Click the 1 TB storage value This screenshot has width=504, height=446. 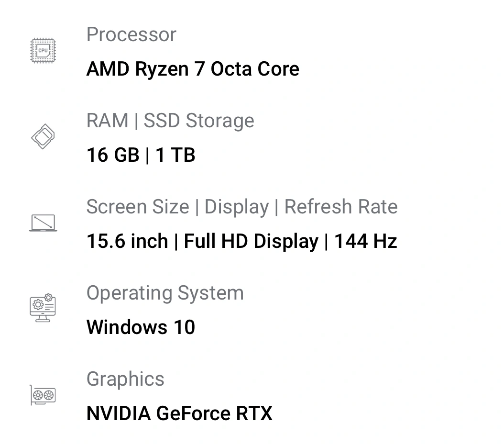click(x=175, y=155)
